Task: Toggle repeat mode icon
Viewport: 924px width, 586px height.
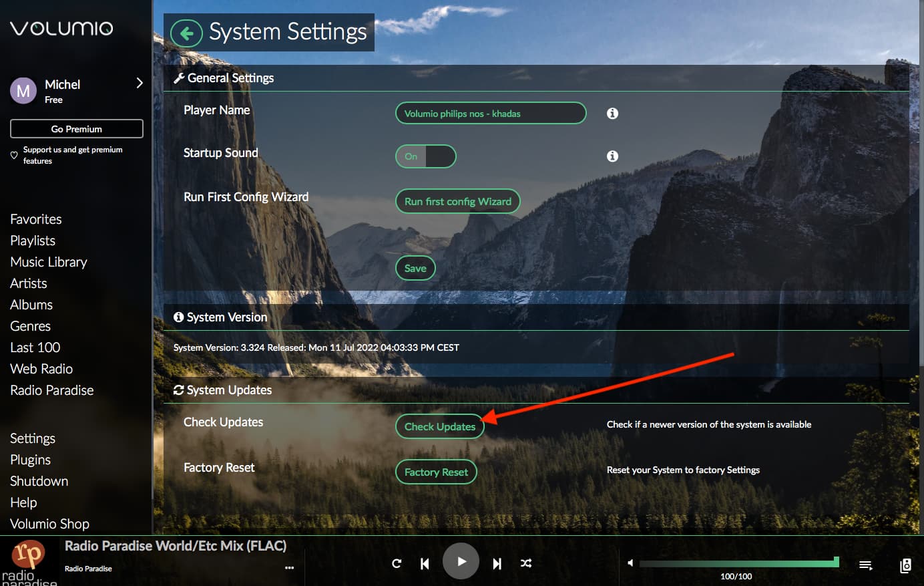Action: tap(397, 563)
